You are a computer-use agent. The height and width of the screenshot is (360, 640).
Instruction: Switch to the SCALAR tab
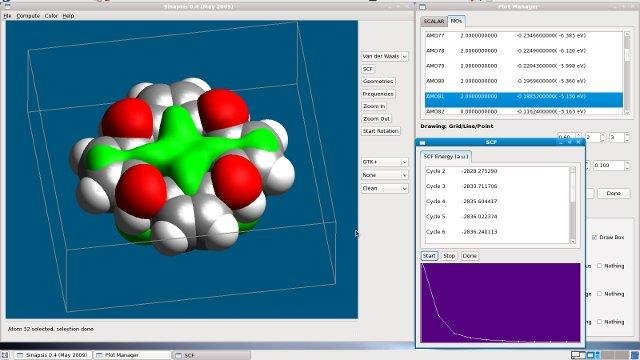coord(433,21)
